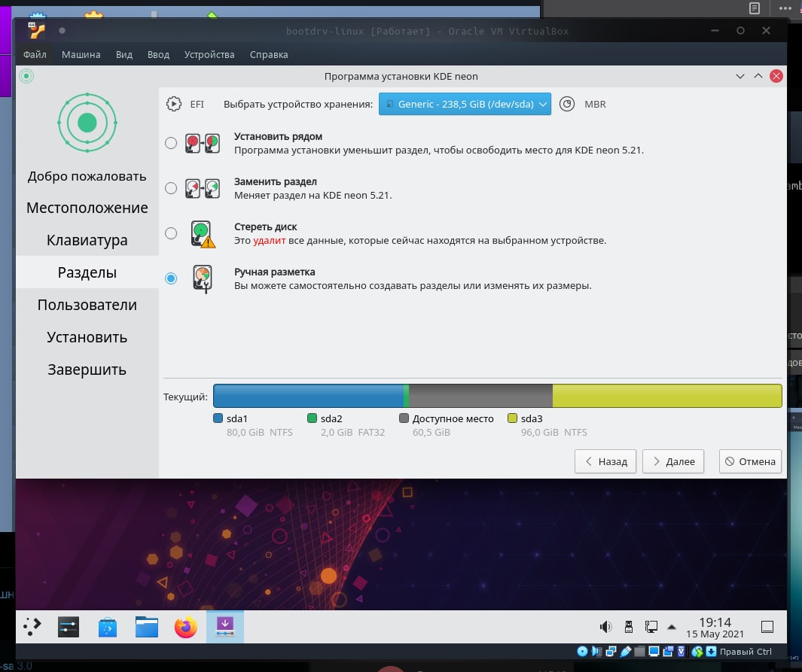Open the Dolphin file manager from taskbar
802x672 pixels.
tap(147, 627)
